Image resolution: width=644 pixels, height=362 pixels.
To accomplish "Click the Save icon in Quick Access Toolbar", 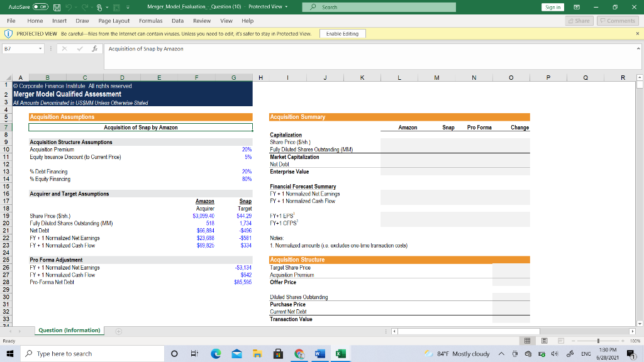I will click(57, 7).
